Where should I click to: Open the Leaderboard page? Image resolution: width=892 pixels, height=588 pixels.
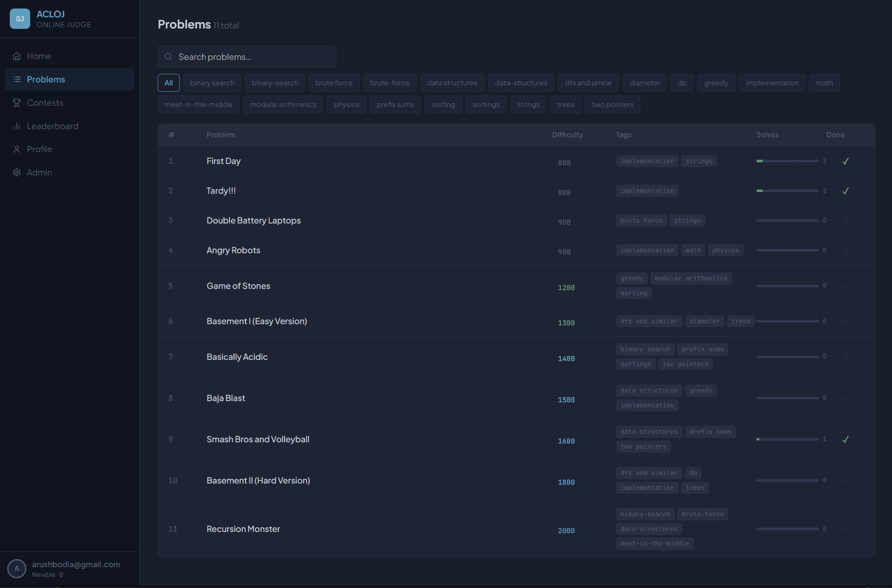(x=69, y=126)
